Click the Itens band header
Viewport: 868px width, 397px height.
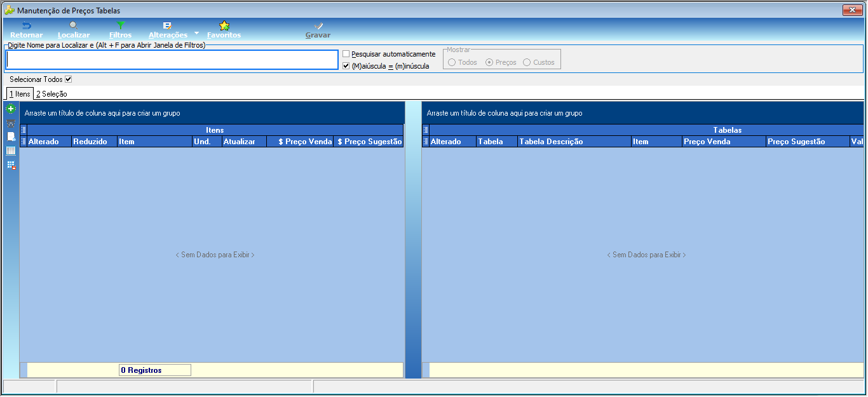(215, 130)
